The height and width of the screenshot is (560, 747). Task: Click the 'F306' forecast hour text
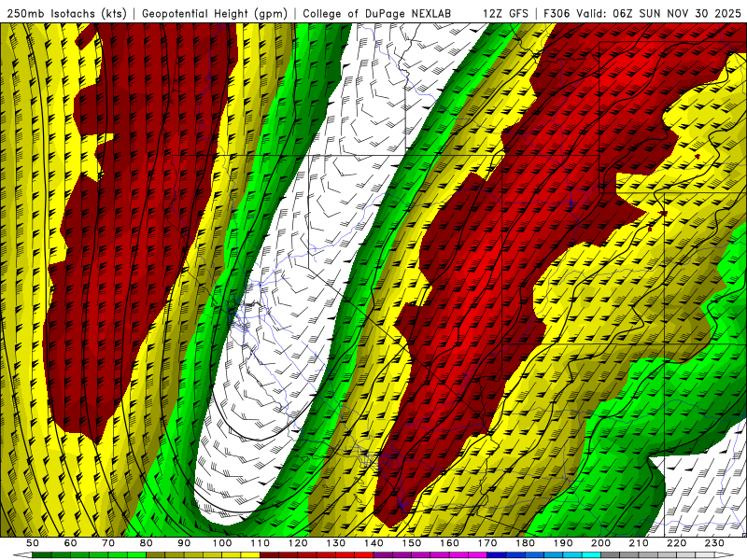tap(557, 13)
